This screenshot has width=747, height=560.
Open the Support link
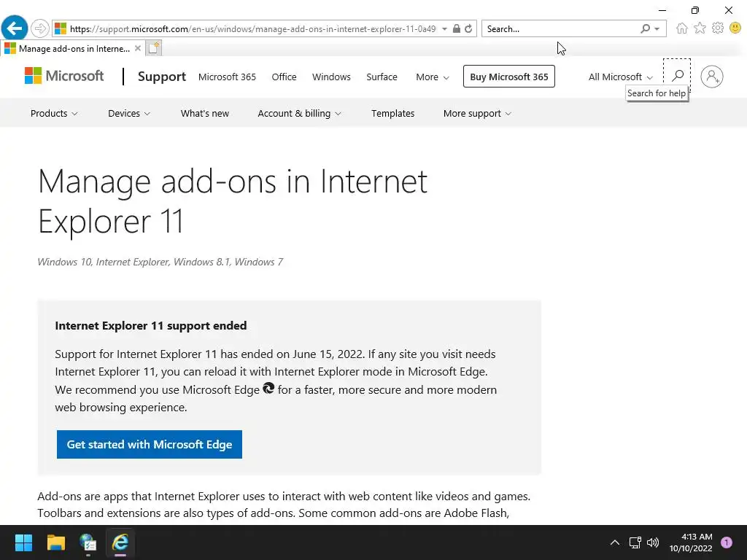[x=161, y=77]
